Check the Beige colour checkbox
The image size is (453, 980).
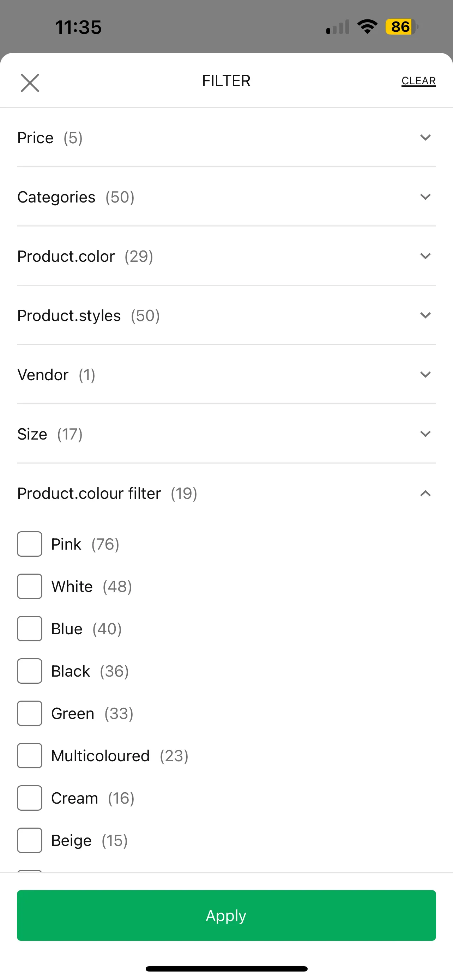pyautogui.click(x=30, y=840)
